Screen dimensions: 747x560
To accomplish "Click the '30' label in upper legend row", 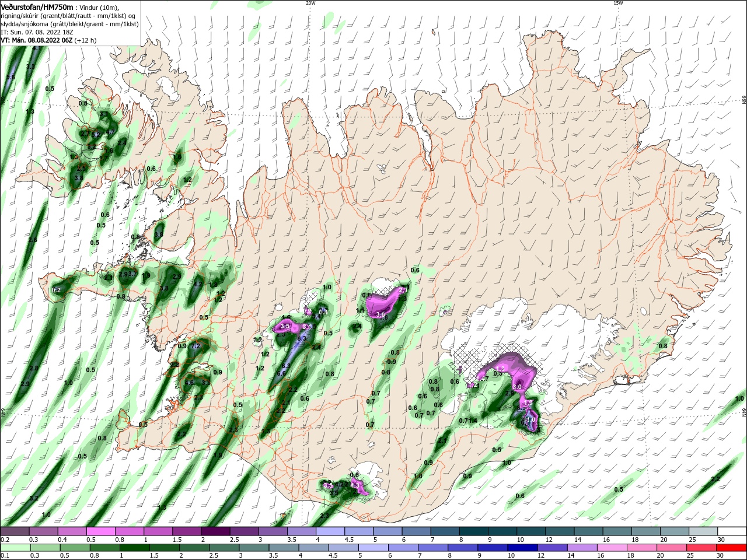I will pyautogui.click(x=720, y=540).
